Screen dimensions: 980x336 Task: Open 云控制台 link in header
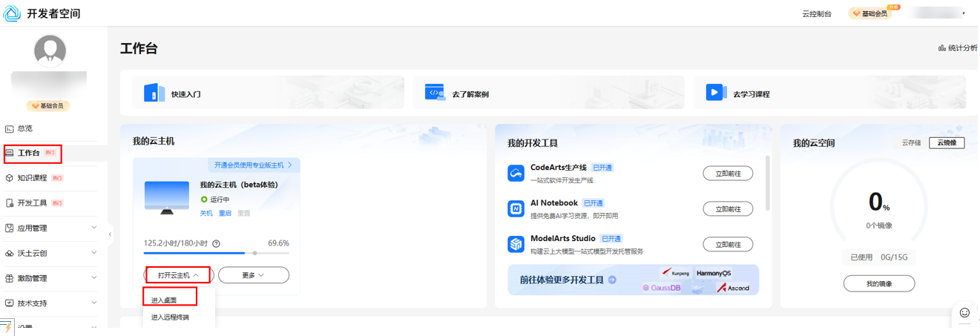817,14
